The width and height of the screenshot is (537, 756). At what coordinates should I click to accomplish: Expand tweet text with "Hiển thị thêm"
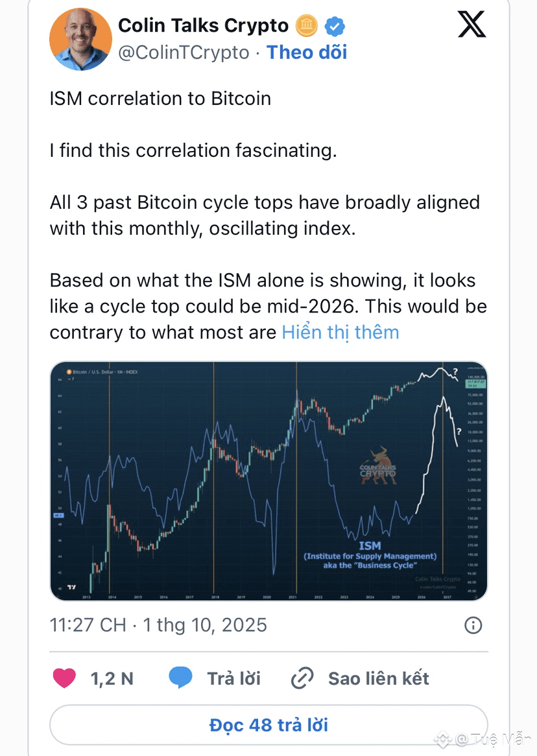coord(340,333)
